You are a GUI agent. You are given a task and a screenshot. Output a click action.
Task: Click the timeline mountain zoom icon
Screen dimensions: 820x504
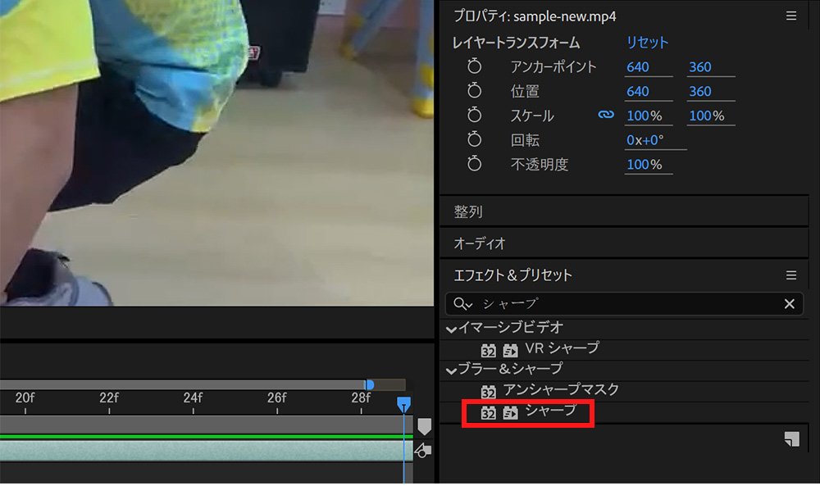pos(422,450)
